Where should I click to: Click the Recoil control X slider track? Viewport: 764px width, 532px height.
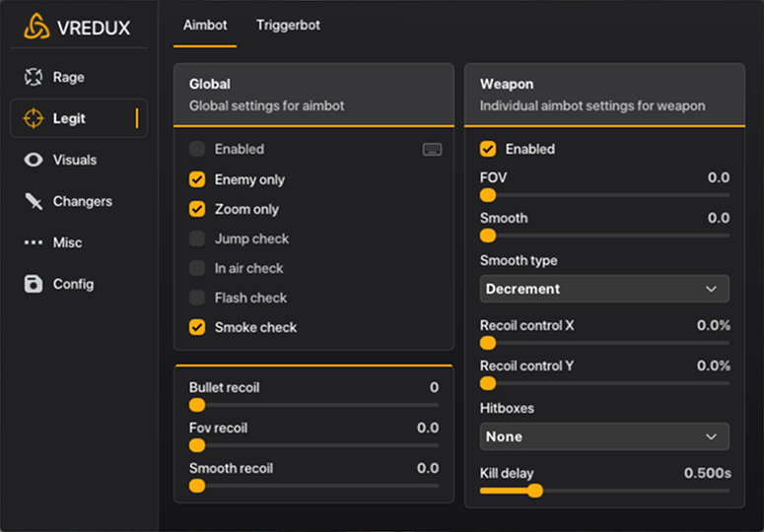[x=606, y=343]
